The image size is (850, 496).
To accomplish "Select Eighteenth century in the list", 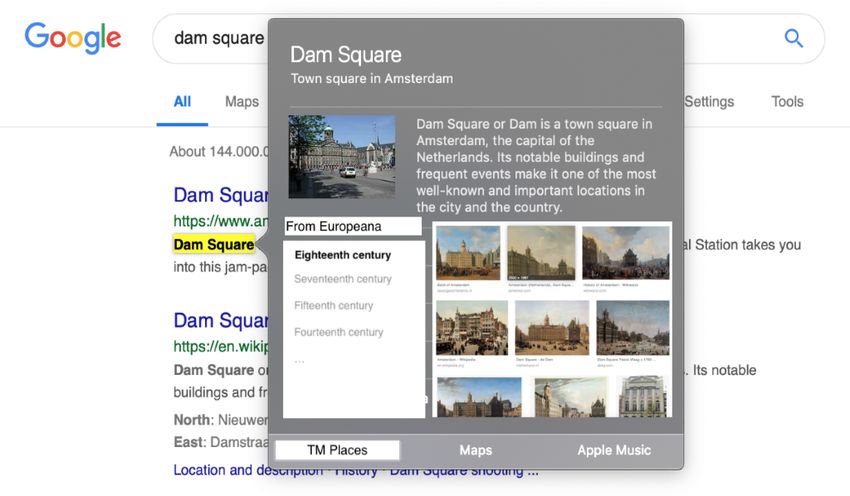I will click(343, 255).
